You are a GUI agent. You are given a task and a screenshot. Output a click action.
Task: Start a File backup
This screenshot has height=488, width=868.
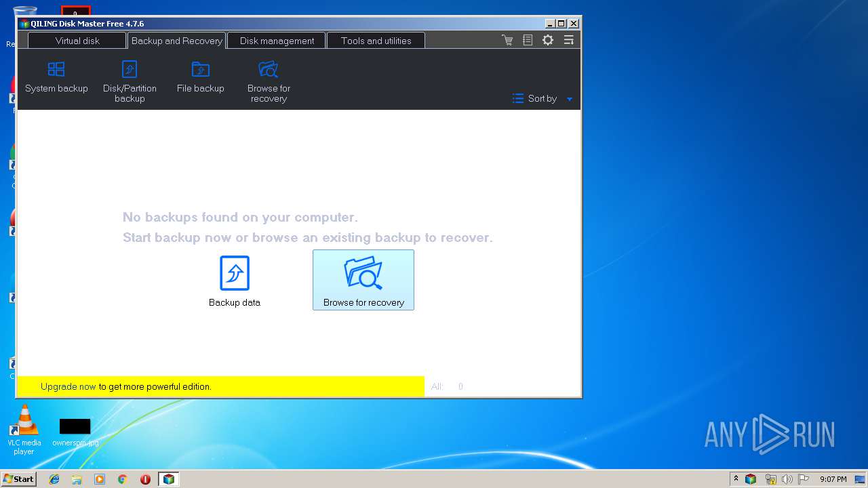pyautogui.click(x=200, y=77)
